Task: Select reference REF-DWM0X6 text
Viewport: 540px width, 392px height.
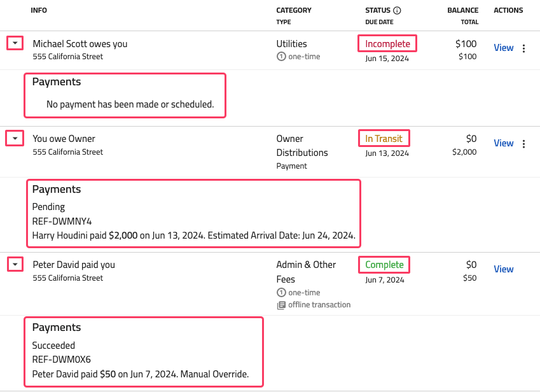Action: click(x=62, y=360)
